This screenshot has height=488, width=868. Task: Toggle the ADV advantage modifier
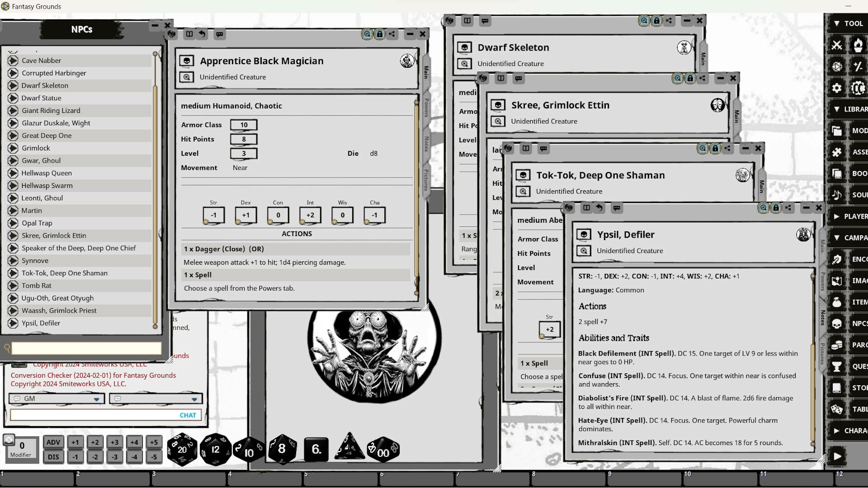point(53,442)
